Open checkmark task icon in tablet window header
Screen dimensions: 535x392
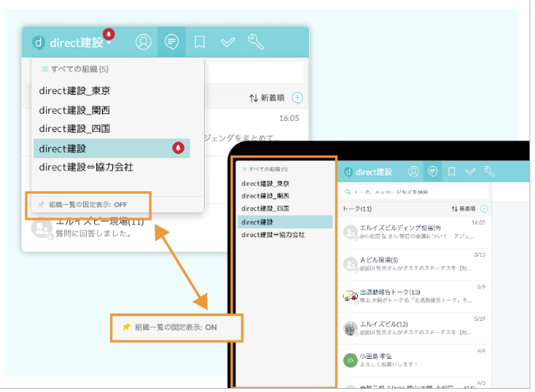tap(470, 171)
